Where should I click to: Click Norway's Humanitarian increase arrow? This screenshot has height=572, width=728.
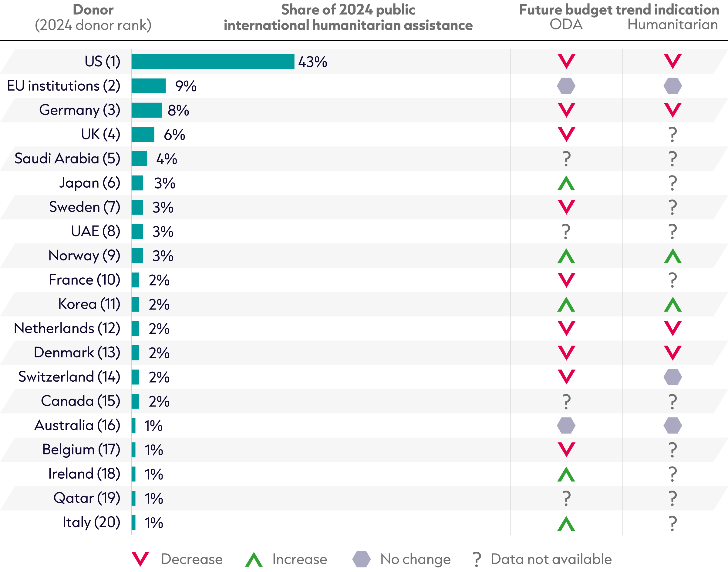673,256
